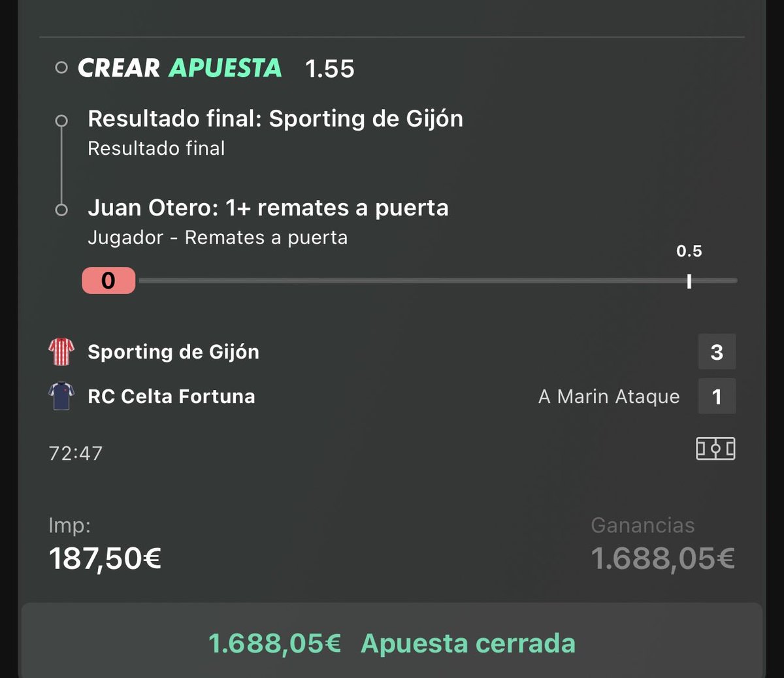Click the 187,50€ stake amount
The height and width of the screenshot is (678, 784).
pos(105,558)
